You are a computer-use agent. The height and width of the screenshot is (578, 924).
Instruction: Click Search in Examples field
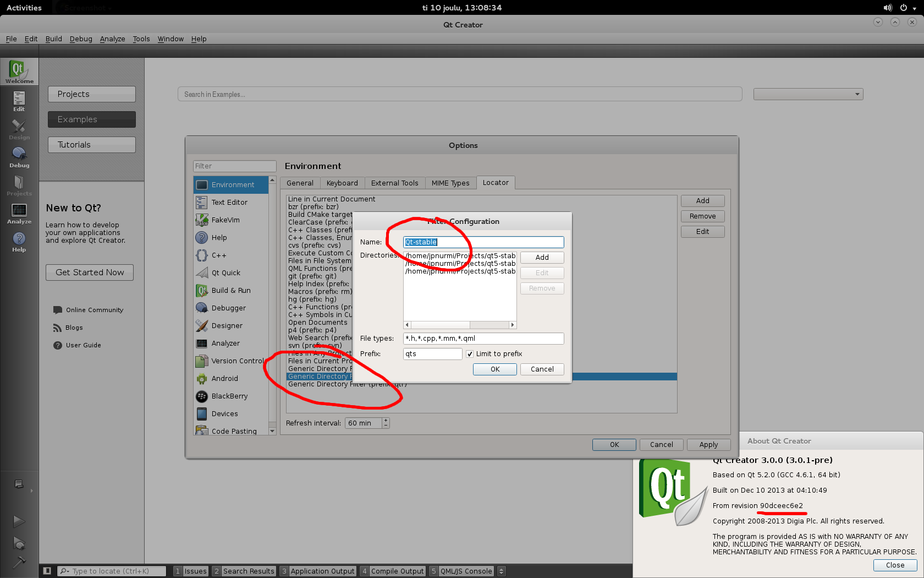[x=460, y=94]
